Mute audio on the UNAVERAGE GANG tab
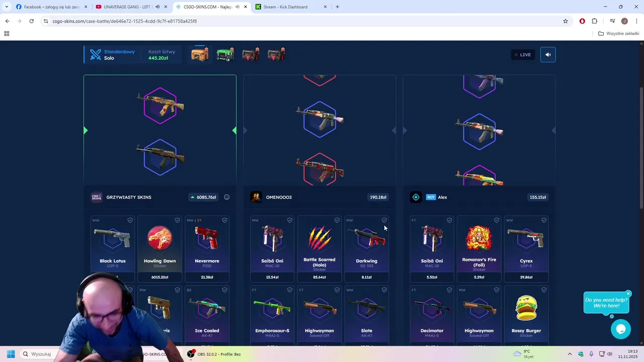 click(157, 7)
